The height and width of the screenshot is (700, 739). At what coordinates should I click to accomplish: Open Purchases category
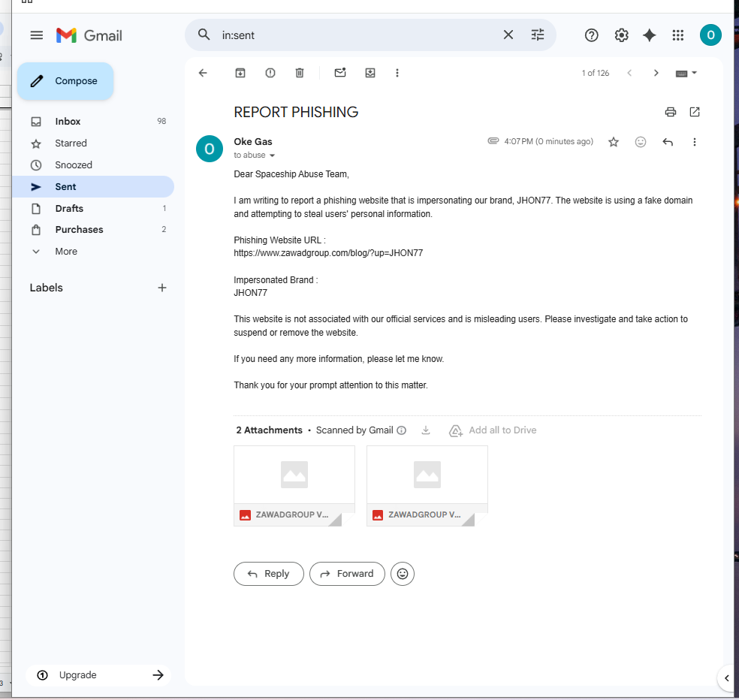(x=93, y=230)
